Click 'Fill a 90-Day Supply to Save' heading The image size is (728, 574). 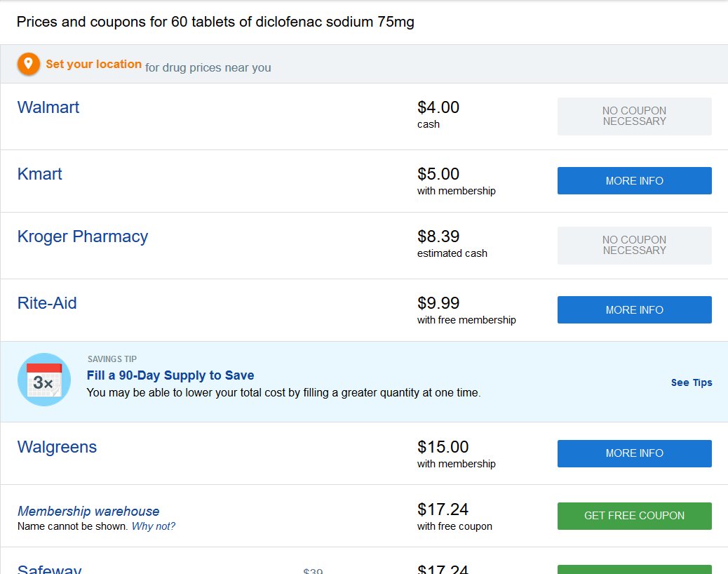170,375
